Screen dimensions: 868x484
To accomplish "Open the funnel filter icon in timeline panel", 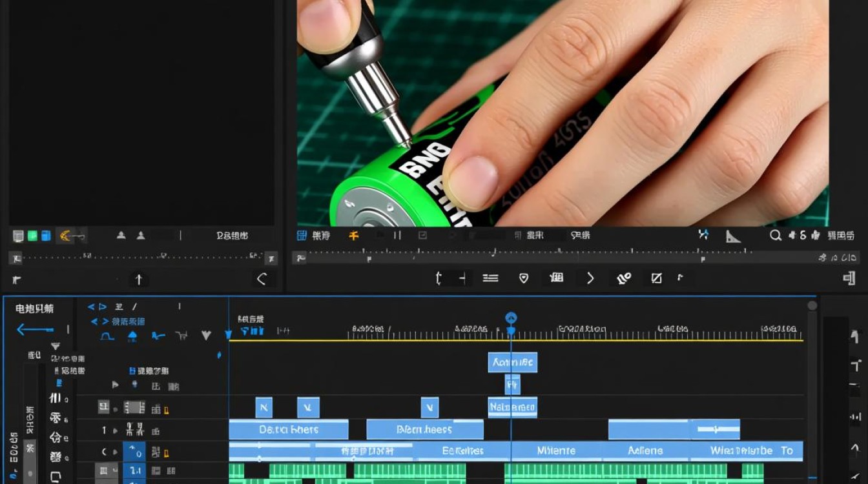I will click(x=55, y=347).
